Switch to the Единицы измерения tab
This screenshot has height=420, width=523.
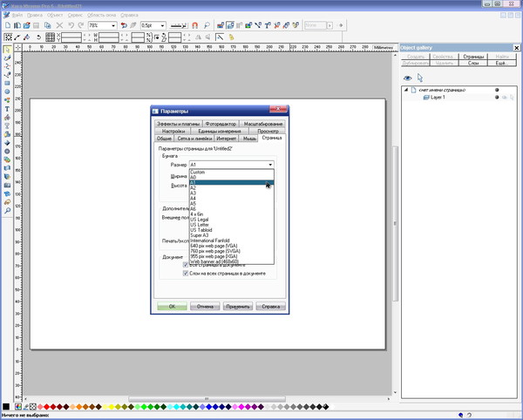click(x=220, y=131)
